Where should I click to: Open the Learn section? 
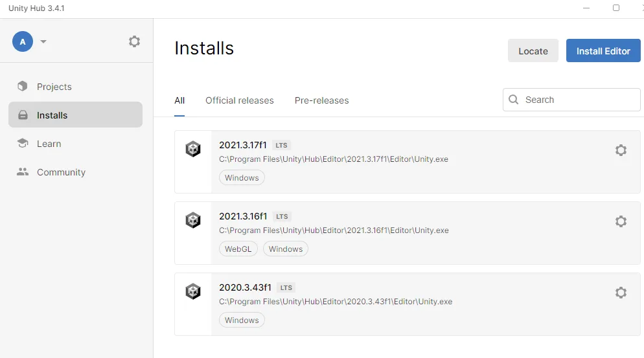[x=76, y=144]
